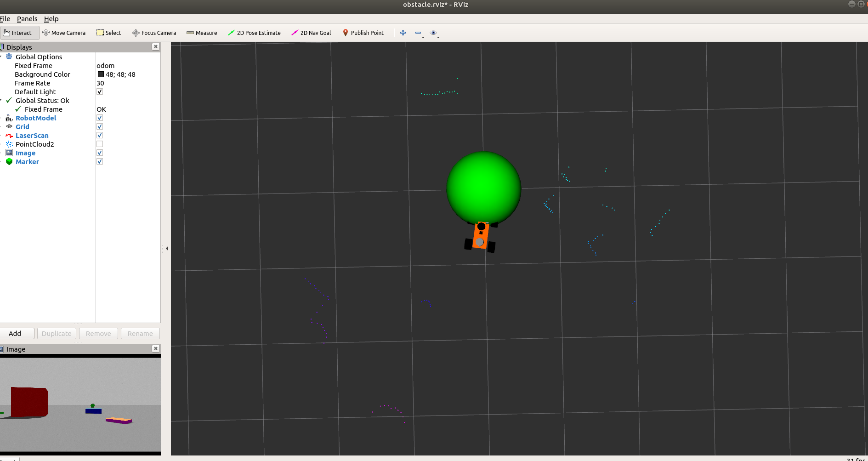Click the Remove button below Displays
Screen dimensions: 868x461
click(x=98, y=333)
